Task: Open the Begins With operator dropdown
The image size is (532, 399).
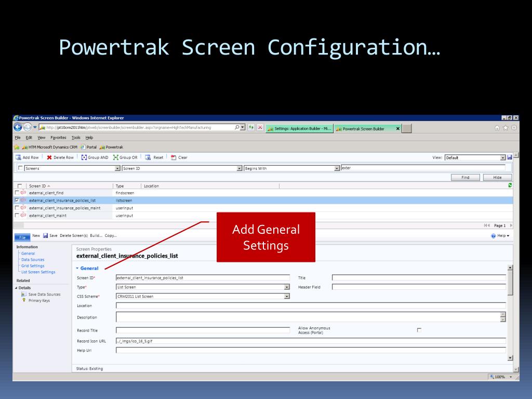Action: click(x=337, y=168)
